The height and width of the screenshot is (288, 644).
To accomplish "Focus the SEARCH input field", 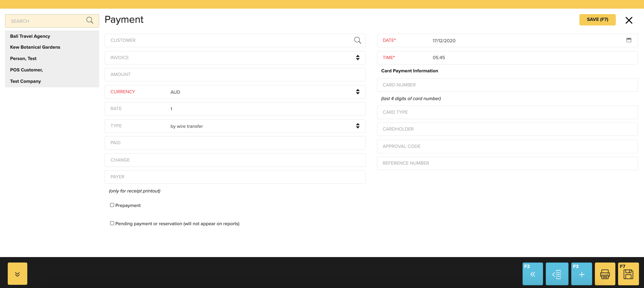I will [52, 21].
